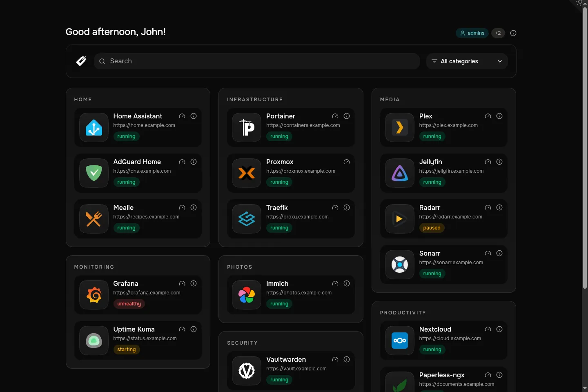The height and width of the screenshot is (392, 588).
Task: Click the gauge icon on Uptime Kuma card
Action: (182, 329)
